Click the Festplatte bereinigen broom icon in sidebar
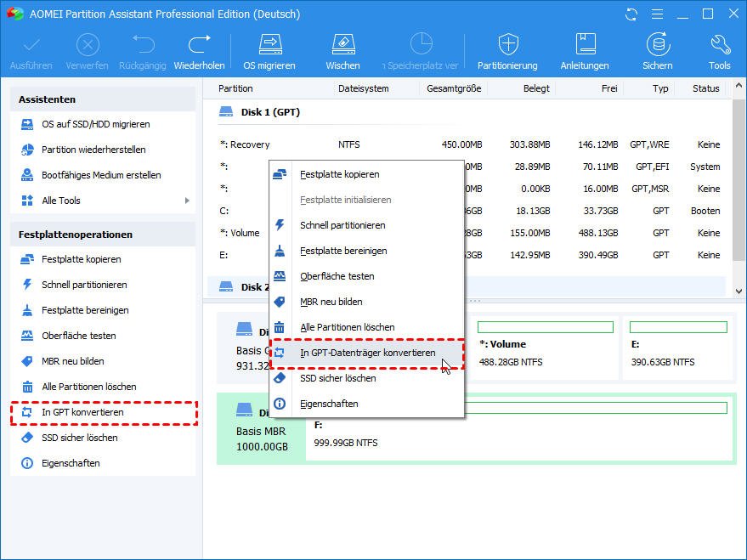 tap(27, 310)
